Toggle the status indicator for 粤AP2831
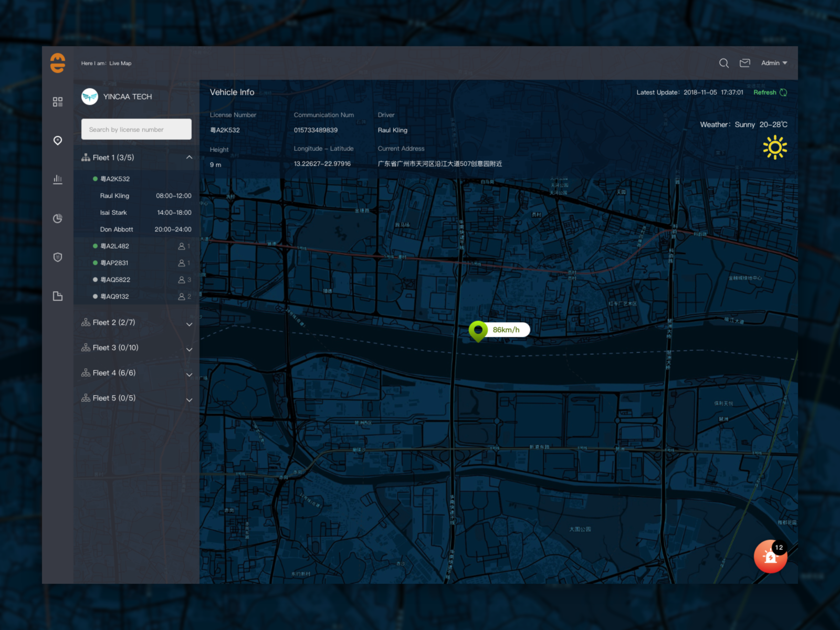The height and width of the screenshot is (630, 840). pos(94,263)
